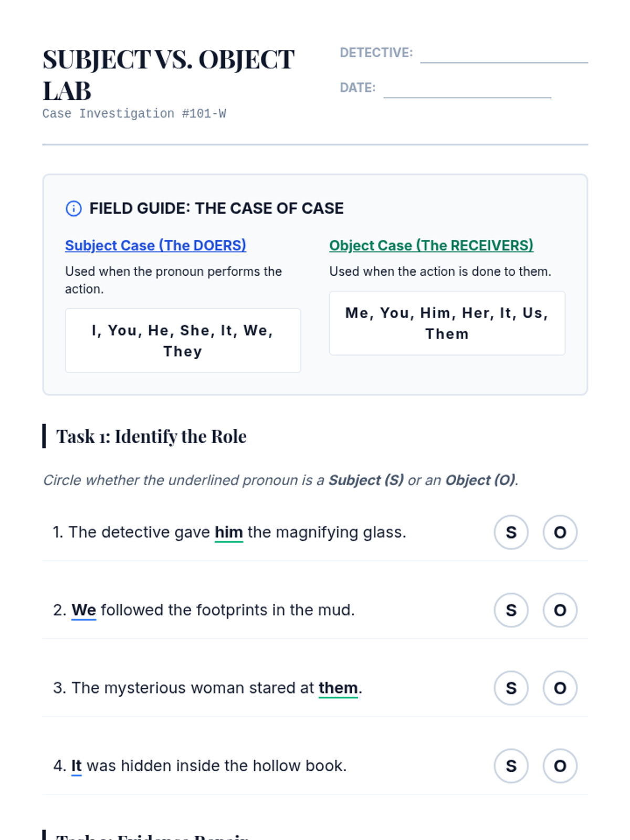
Task: Click the underlined pronoun 'It'
Action: [76, 766]
